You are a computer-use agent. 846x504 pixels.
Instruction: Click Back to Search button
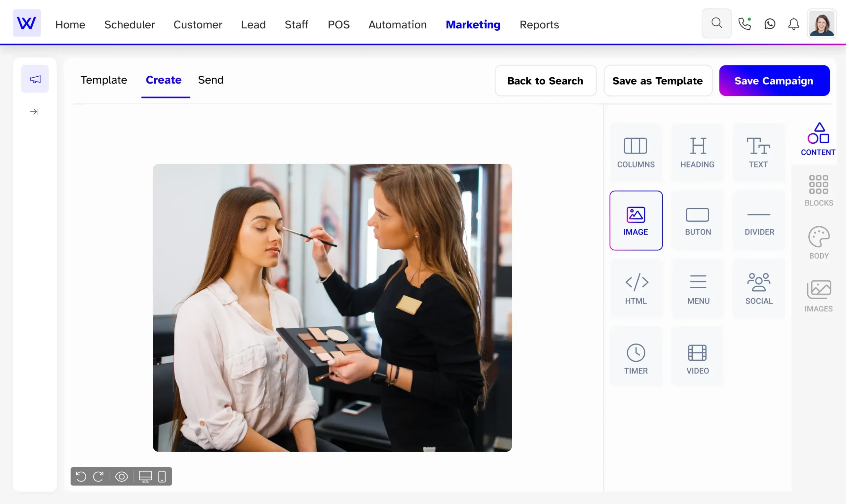click(545, 81)
